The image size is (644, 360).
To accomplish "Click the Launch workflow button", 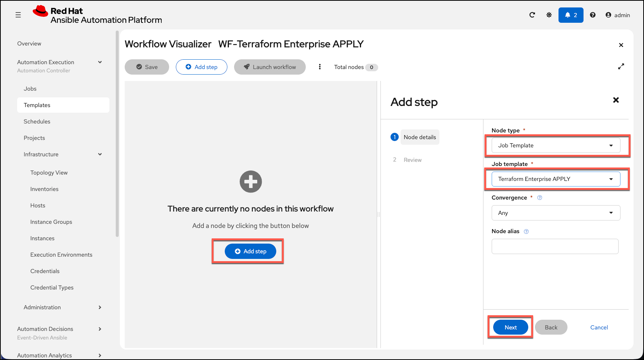I will [x=270, y=67].
